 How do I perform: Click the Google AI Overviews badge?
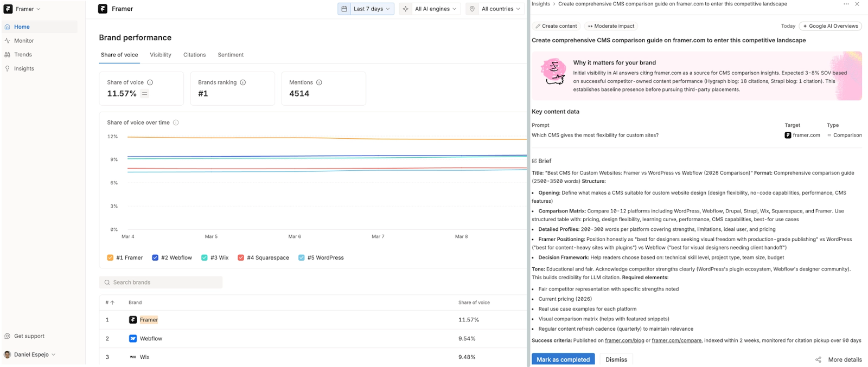click(831, 26)
